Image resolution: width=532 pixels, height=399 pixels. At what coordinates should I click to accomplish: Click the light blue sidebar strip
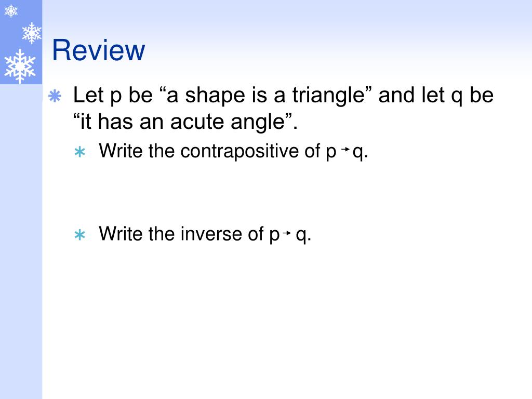tap(21, 241)
